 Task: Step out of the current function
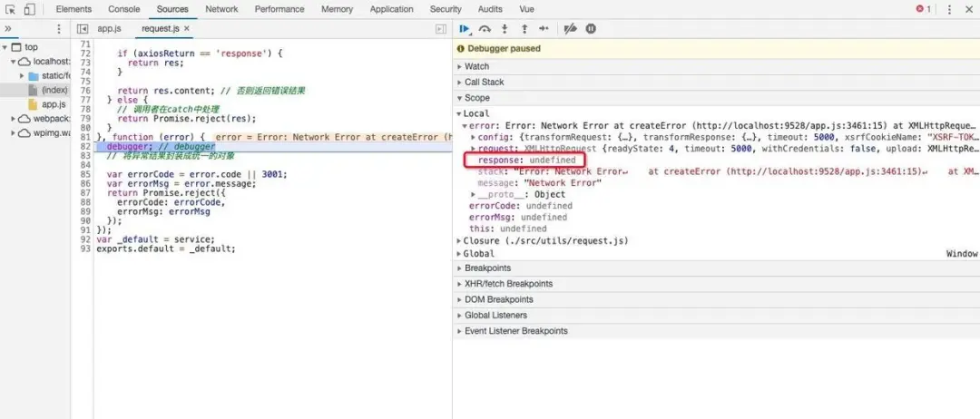point(524,29)
